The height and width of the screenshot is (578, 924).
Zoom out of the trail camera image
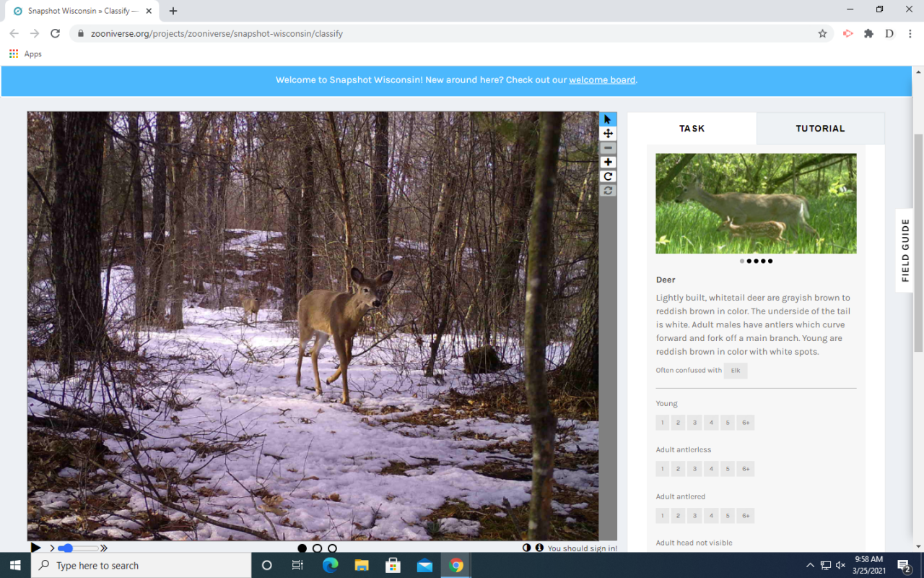[x=608, y=148]
